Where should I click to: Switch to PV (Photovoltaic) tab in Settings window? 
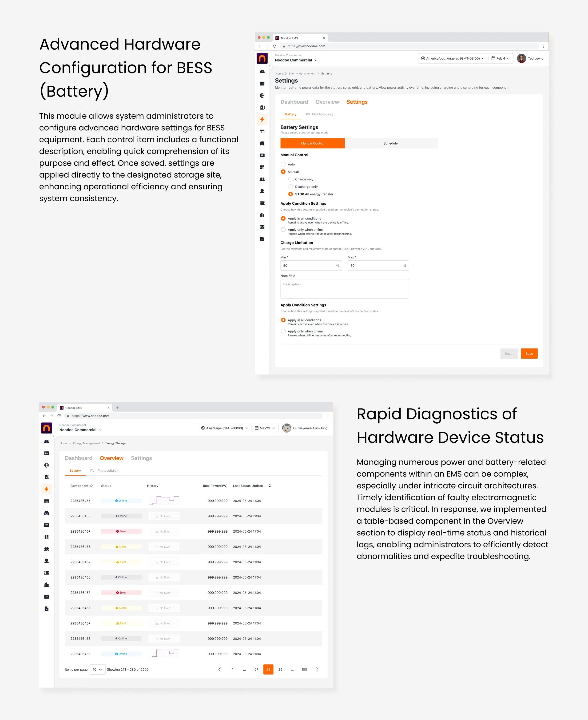(x=319, y=114)
